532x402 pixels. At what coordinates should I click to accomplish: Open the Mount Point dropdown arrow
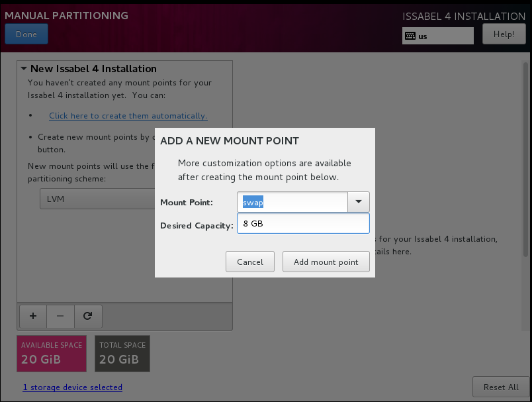(x=359, y=202)
